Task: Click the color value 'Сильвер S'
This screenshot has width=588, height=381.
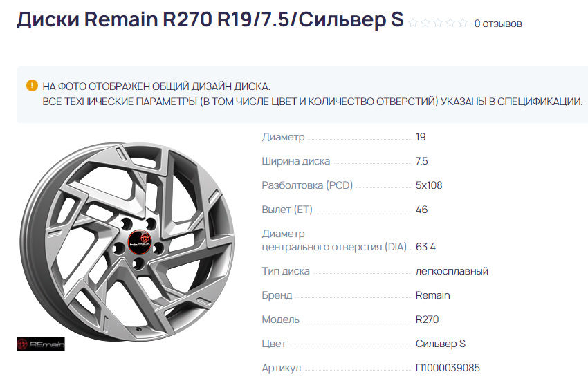Action: click(x=441, y=344)
